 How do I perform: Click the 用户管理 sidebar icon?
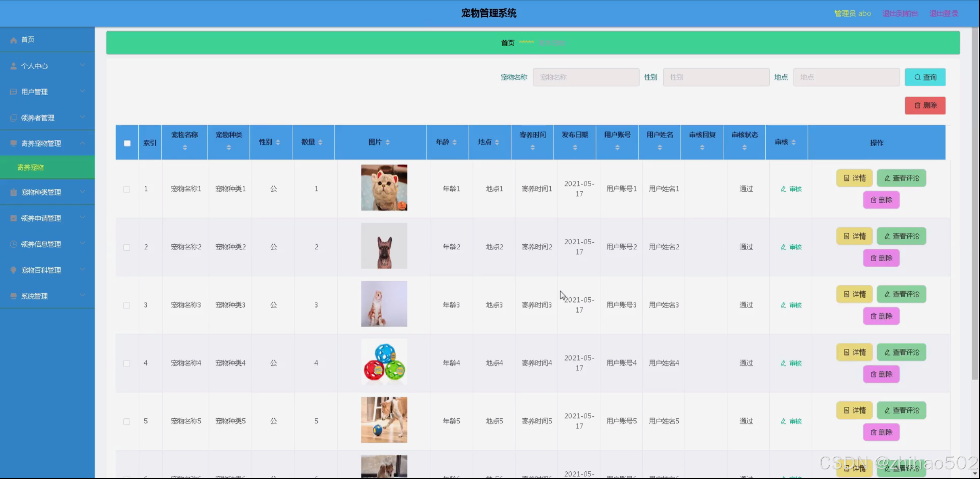click(x=14, y=92)
